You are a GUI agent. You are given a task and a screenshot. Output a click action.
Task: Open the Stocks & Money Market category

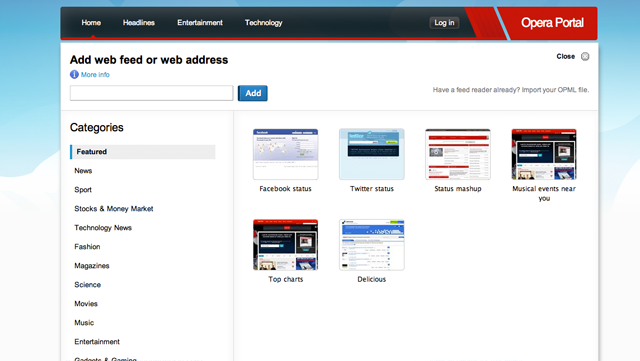pos(113,209)
